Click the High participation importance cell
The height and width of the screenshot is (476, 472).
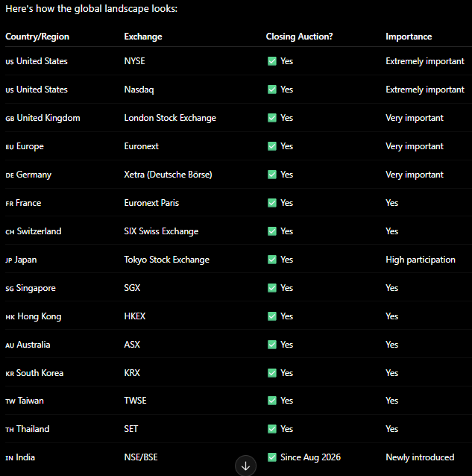[x=421, y=260]
